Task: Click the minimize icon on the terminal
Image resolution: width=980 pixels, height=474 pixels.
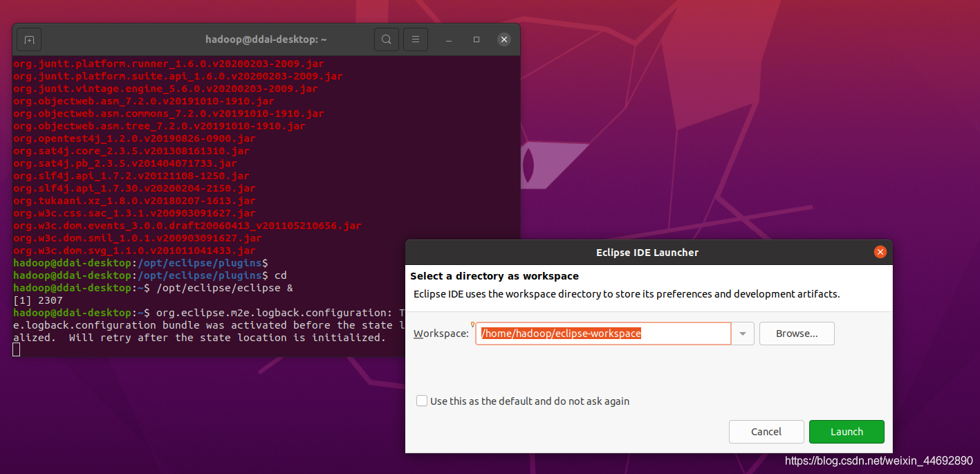Action: click(448, 39)
